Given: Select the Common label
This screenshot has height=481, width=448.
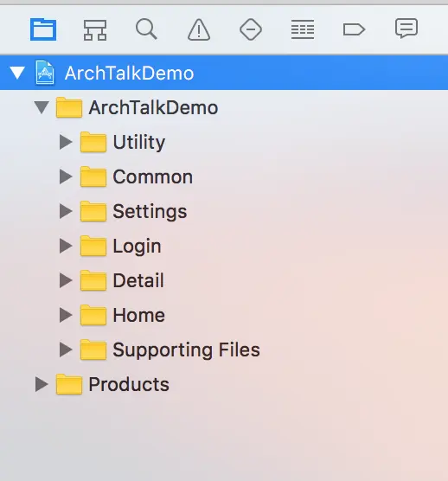Looking at the screenshot, I should pos(153,177).
